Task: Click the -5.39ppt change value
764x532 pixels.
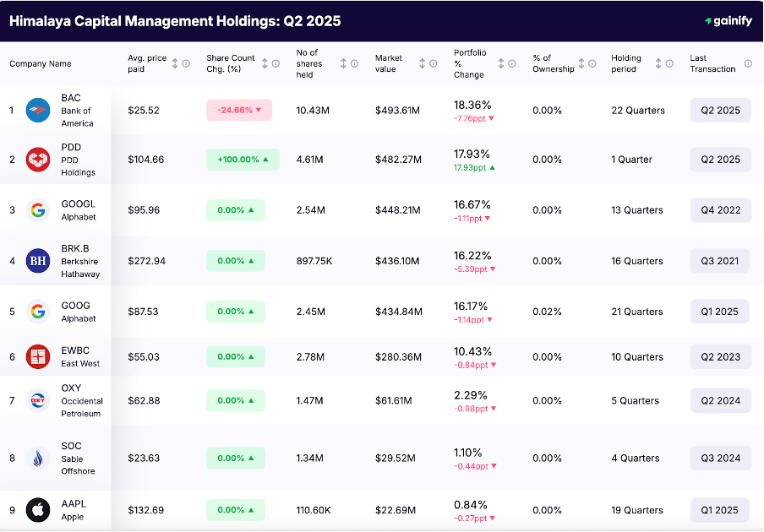Action: 470,269
